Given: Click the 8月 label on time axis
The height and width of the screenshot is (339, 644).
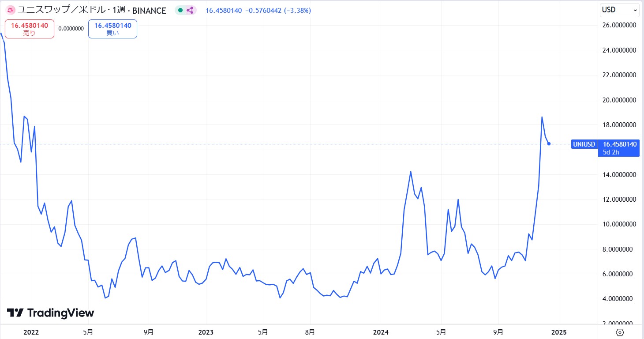Looking at the screenshot, I should pyautogui.click(x=310, y=331).
